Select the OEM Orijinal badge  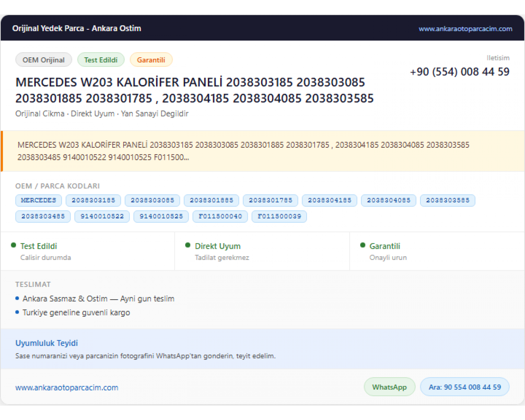[x=44, y=59]
